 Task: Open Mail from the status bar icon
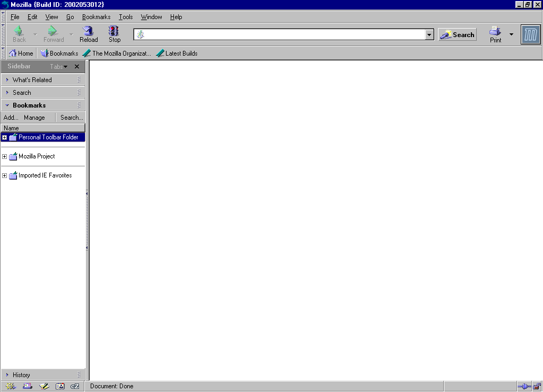(28, 386)
